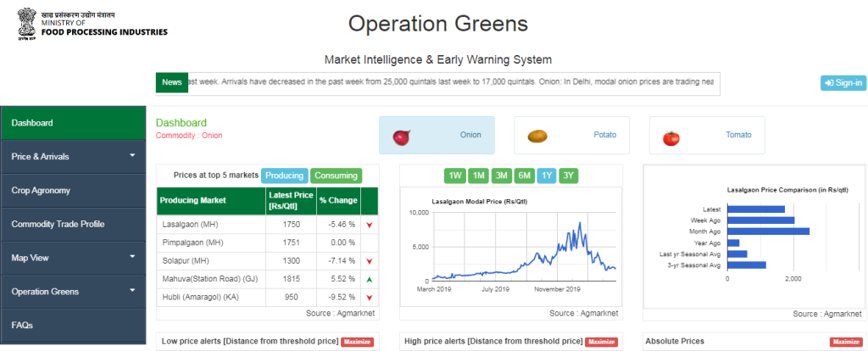Image resolution: width=868 pixels, height=351 pixels.
Task: Open FAQs in sidebar
Action: click(x=73, y=325)
